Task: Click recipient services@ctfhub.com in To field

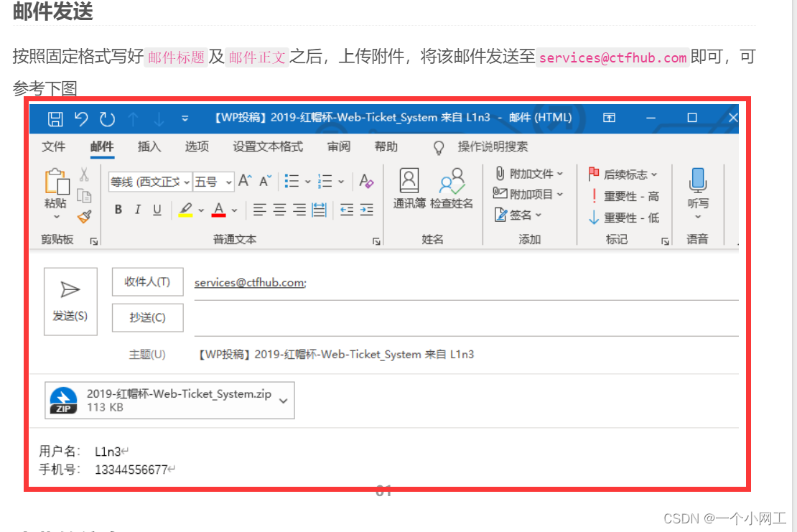Action: (250, 283)
